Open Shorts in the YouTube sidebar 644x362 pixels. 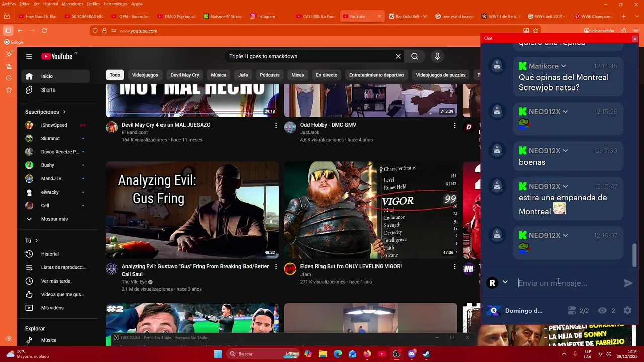pos(55,90)
